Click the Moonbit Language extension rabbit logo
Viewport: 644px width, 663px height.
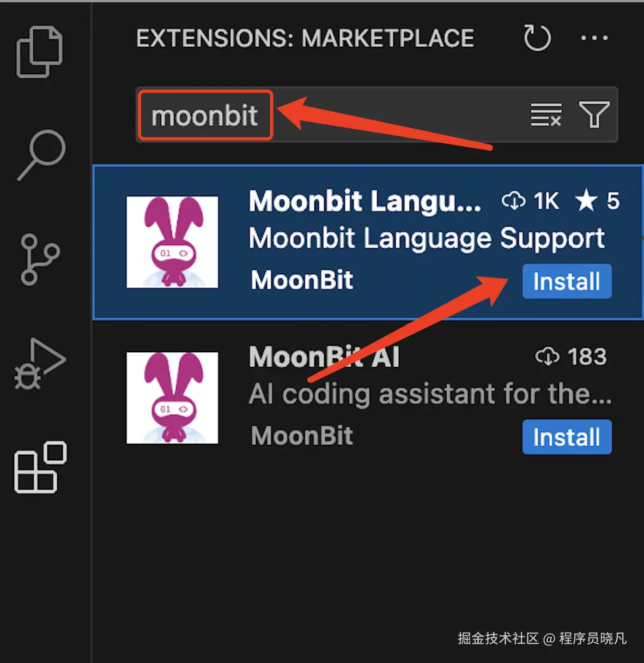point(172,242)
